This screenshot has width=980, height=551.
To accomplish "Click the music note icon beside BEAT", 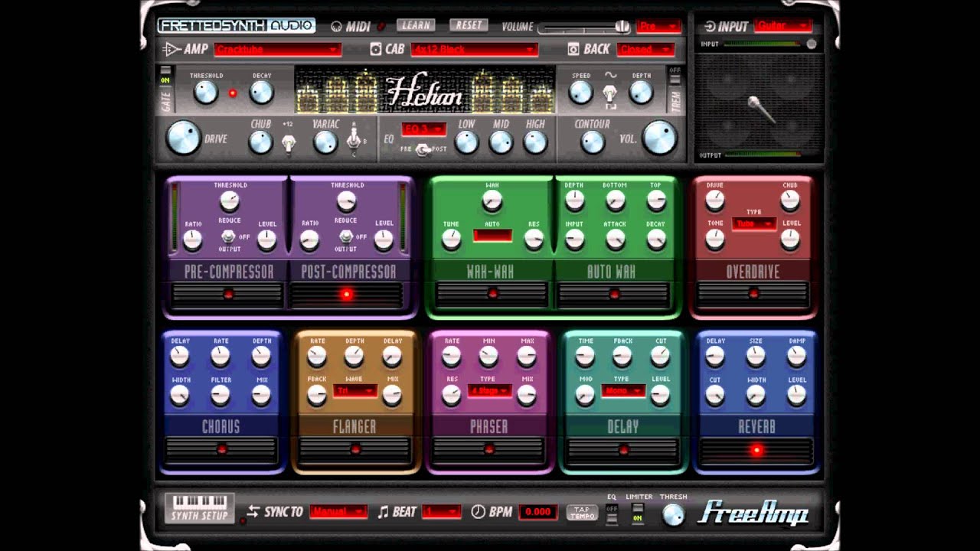I will 383,512.
